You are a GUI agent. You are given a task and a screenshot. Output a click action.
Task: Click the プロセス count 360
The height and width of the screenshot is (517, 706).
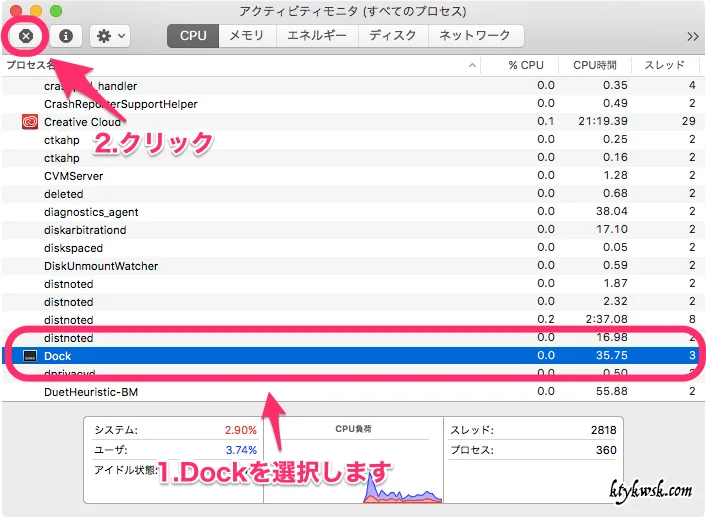click(x=606, y=450)
